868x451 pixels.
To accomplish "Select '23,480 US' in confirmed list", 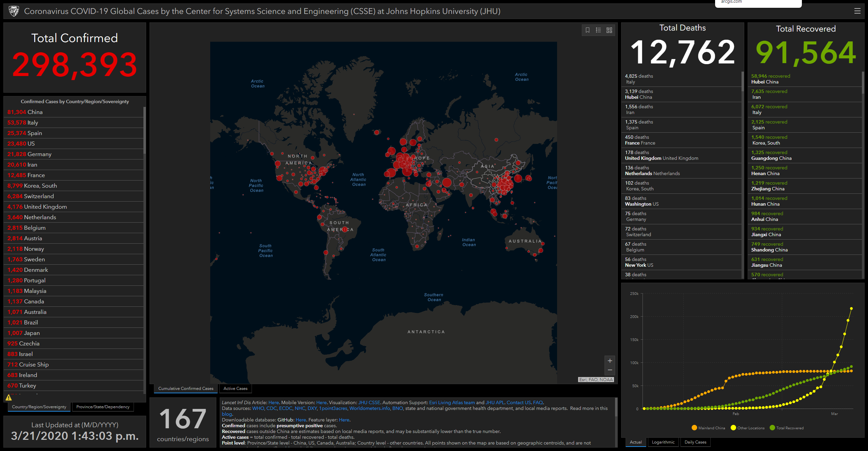I will [x=74, y=144].
